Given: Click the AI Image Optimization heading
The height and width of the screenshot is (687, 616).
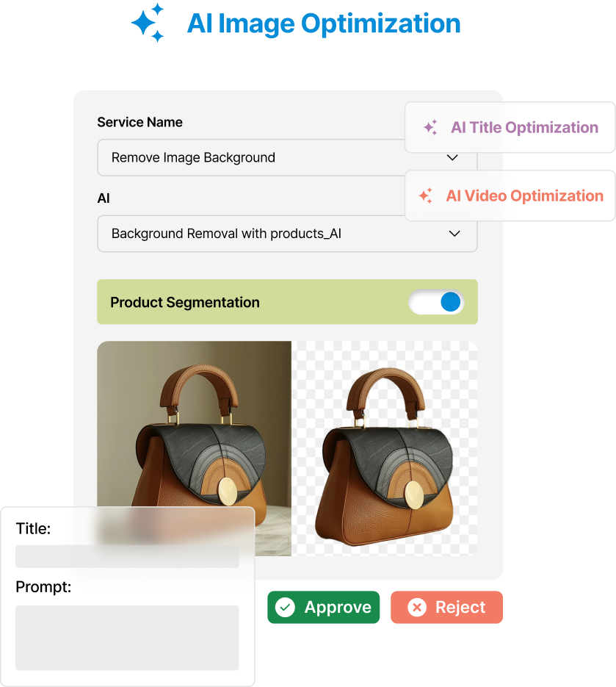Looking at the screenshot, I should [x=324, y=24].
